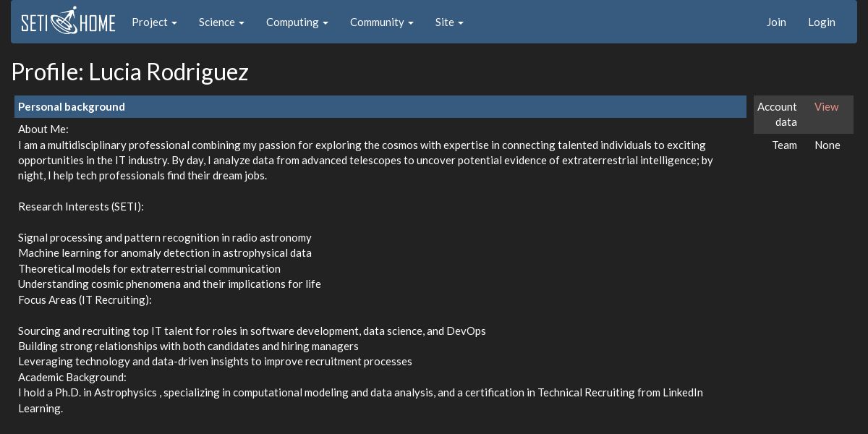Click the About Me text line
Screen dimensions: 868x434
(43, 129)
